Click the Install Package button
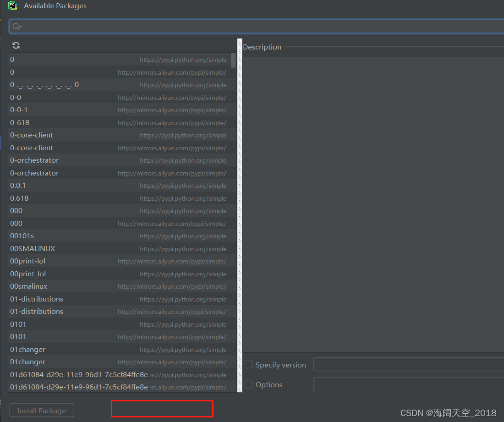Screen dimensions: 504x422 click(42, 411)
